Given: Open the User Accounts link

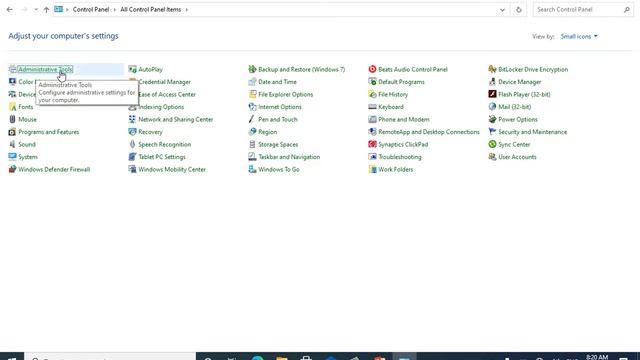Looking at the screenshot, I should [x=517, y=157].
